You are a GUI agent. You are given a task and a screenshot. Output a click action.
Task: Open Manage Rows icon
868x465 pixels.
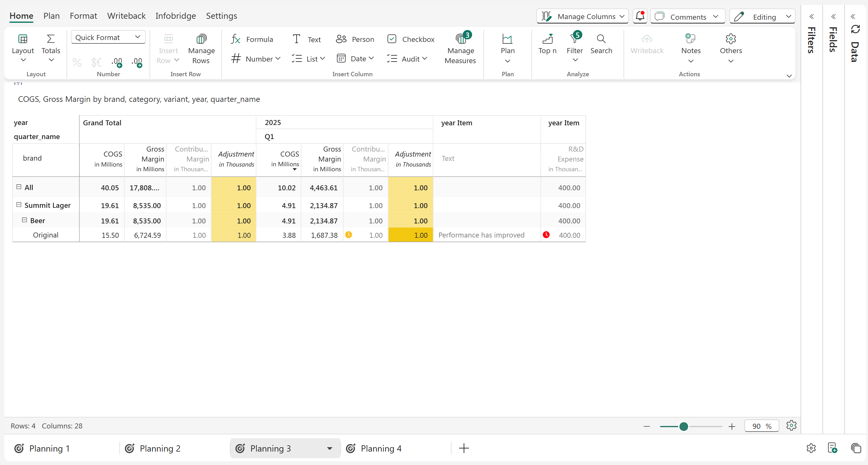pos(201,39)
